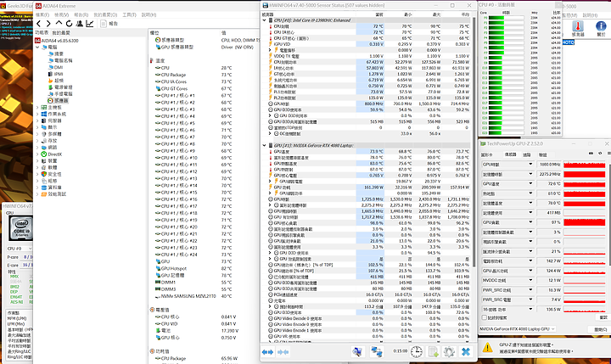Select HWiNFO VDDQ TX 1.100 V row
Viewport: 611px width, 364px height.
369,56
